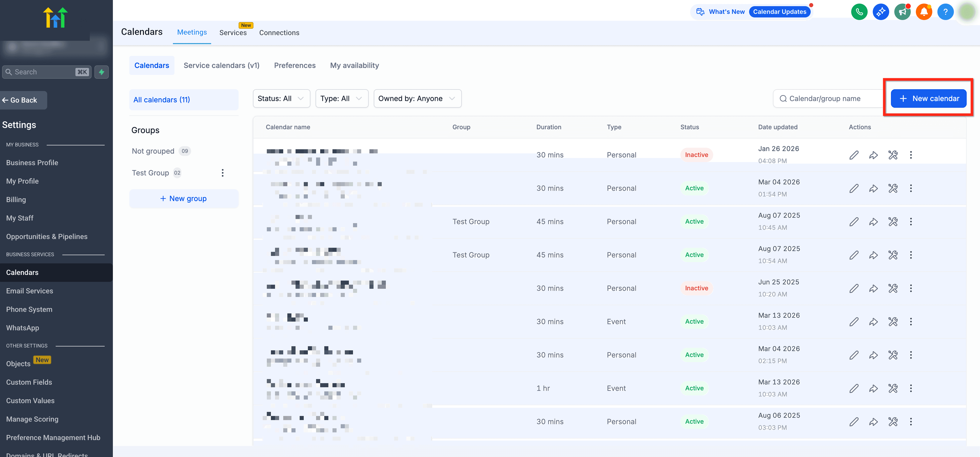Share the Event calendar updated Mar 13 10:03 AM 30 mins

point(874,322)
